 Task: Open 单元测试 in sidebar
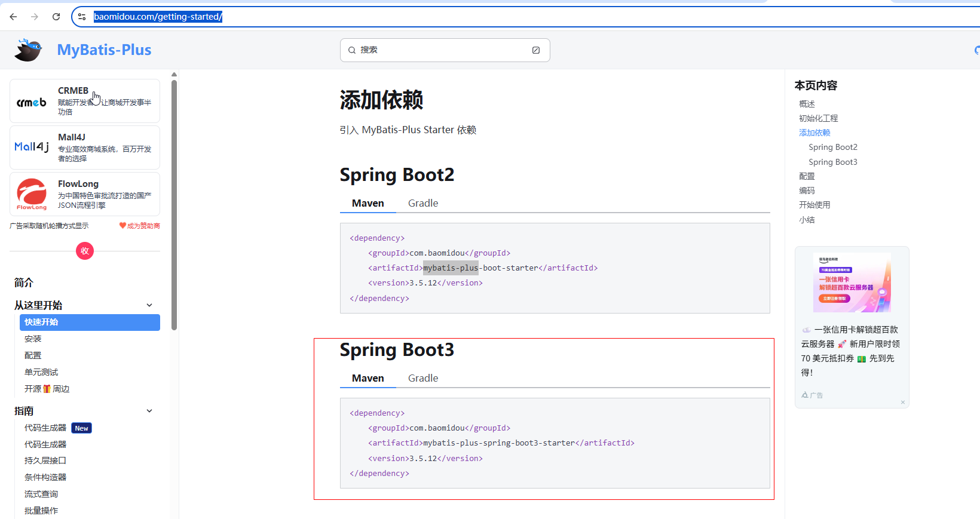[x=41, y=372]
